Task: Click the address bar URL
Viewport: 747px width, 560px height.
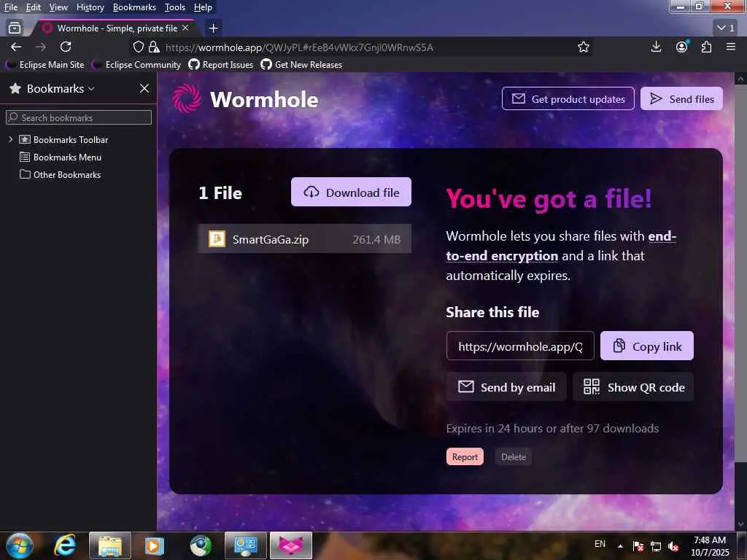Action: point(299,47)
